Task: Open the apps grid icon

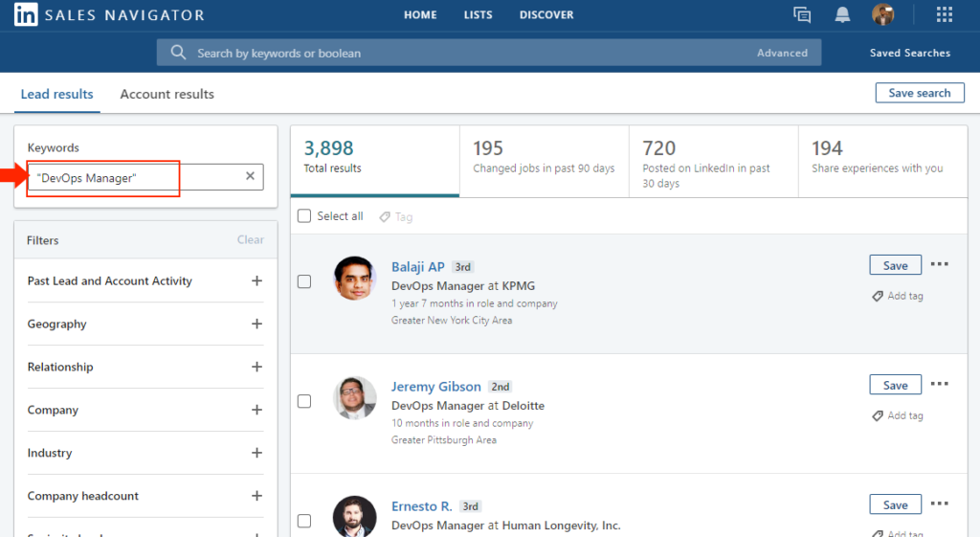Action: pos(945,14)
